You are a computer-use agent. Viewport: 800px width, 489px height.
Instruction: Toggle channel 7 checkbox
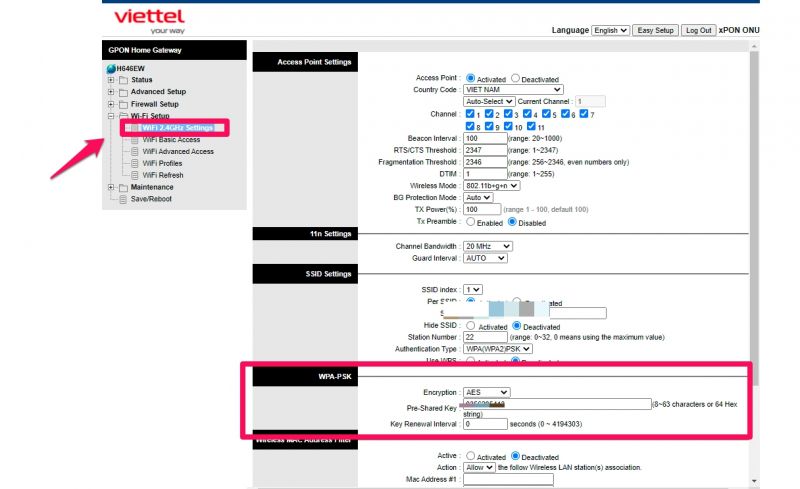pyautogui.click(x=584, y=113)
